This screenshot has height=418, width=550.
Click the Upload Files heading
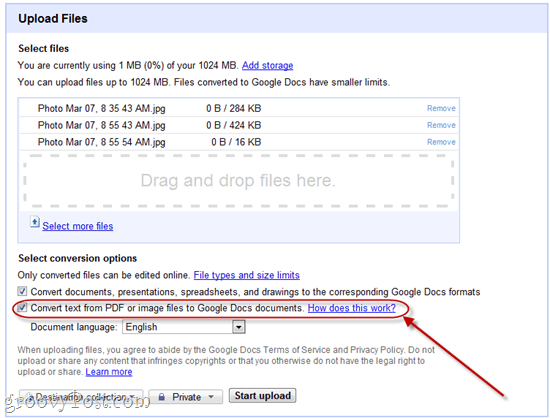53,19
